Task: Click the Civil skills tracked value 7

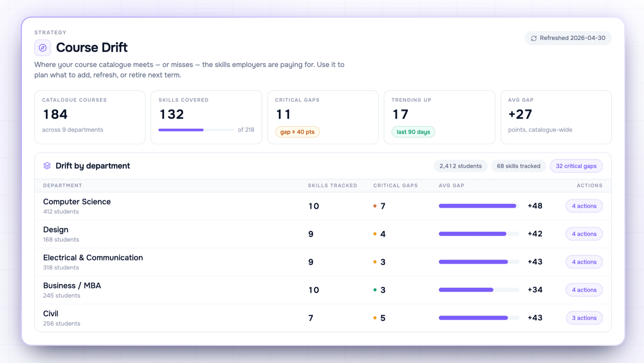Action: 311,318
